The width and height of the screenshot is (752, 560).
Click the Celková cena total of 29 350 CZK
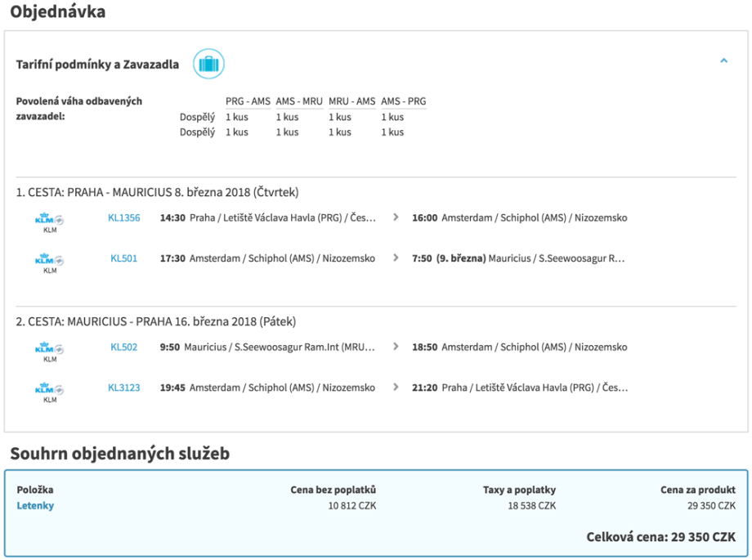tap(660, 537)
